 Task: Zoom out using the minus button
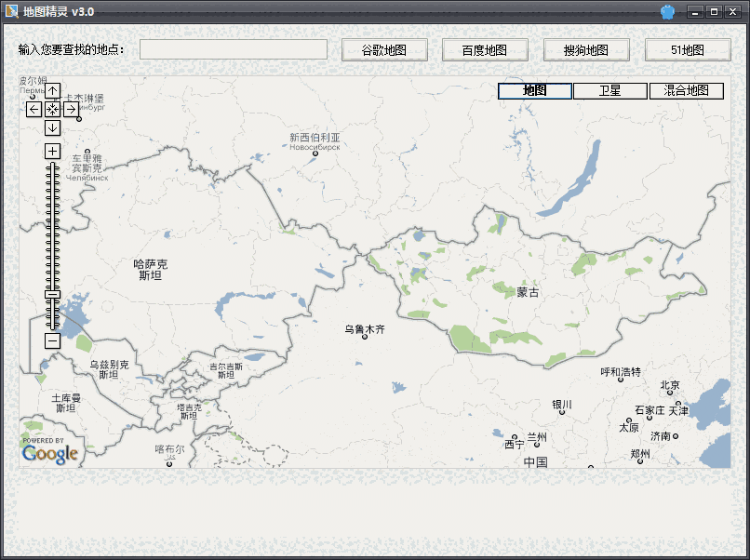53,340
